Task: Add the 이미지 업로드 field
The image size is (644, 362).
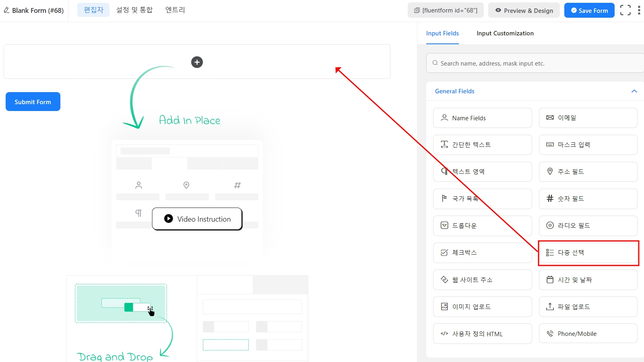Action: point(483,306)
